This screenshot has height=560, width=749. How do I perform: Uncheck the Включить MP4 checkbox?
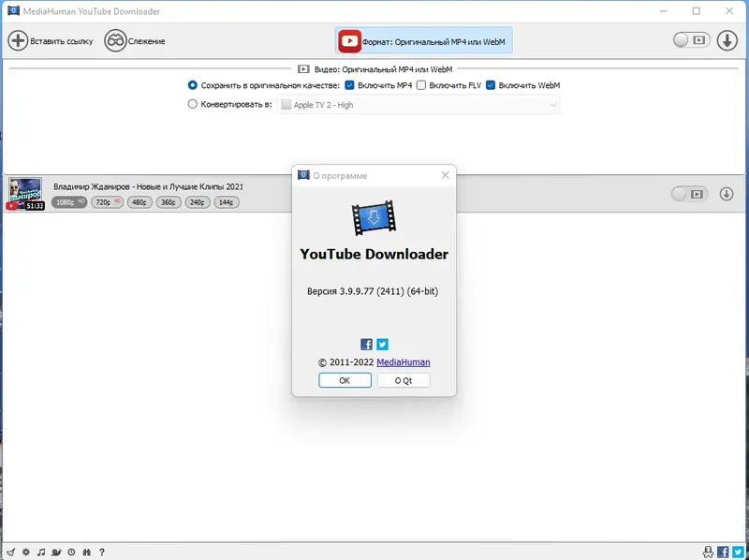350,85
